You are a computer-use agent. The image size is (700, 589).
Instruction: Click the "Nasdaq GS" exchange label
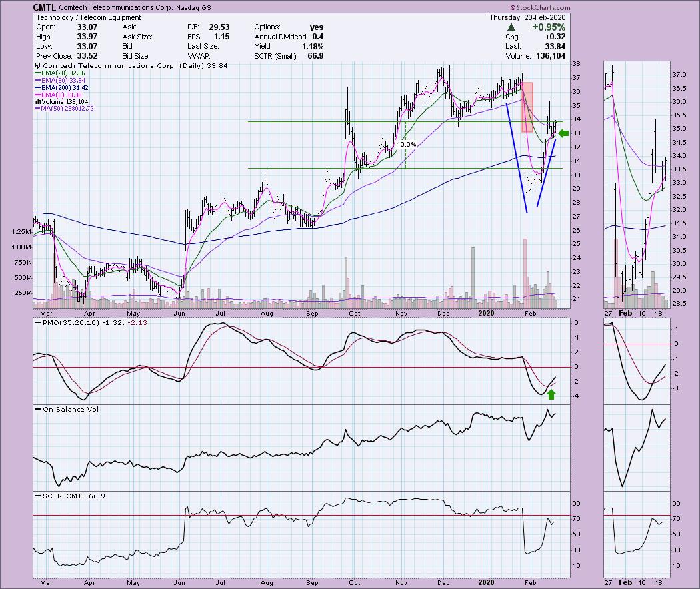click(193, 7)
